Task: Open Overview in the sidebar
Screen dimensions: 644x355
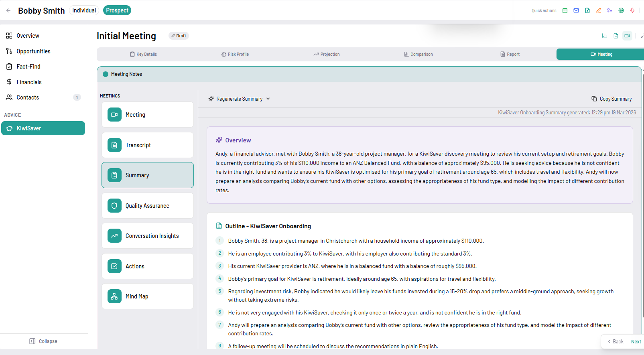Action: (28, 36)
